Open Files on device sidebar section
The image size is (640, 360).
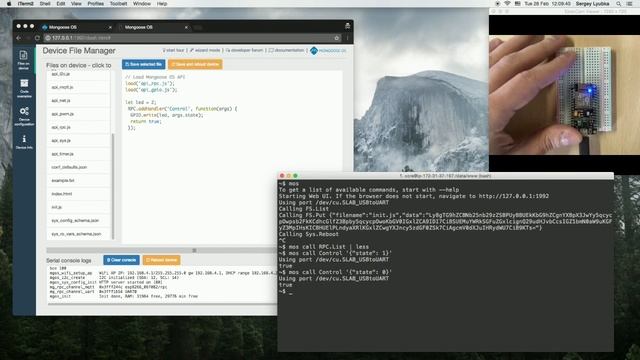(24, 60)
